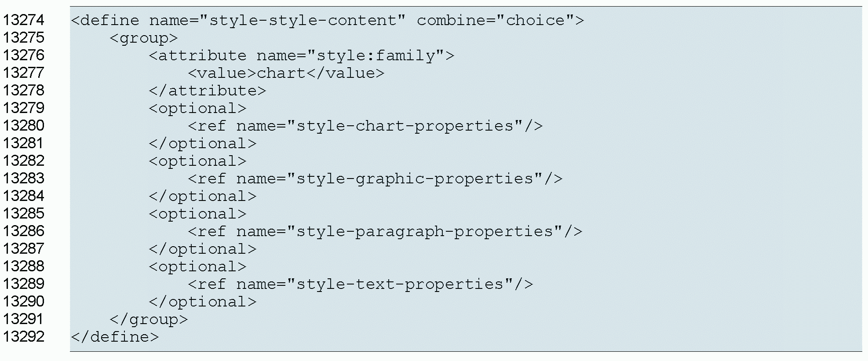Click line number 13279
This screenshot has width=868, height=361.
coord(24,108)
